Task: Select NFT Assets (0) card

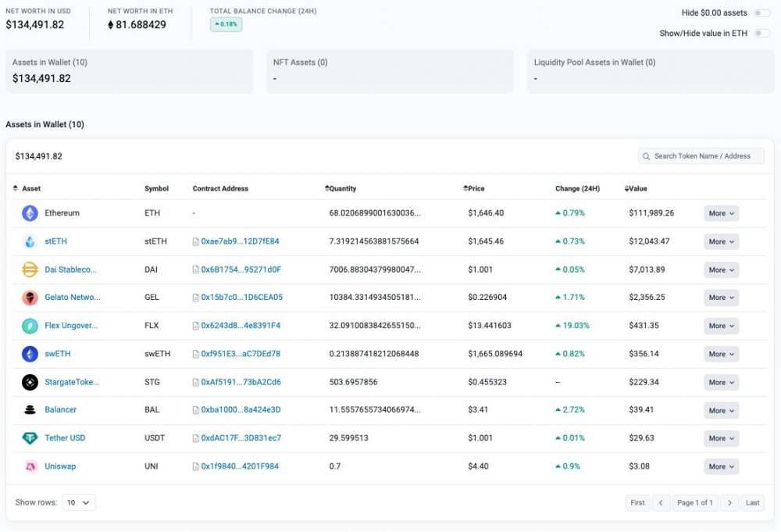Action: tap(390, 71)
